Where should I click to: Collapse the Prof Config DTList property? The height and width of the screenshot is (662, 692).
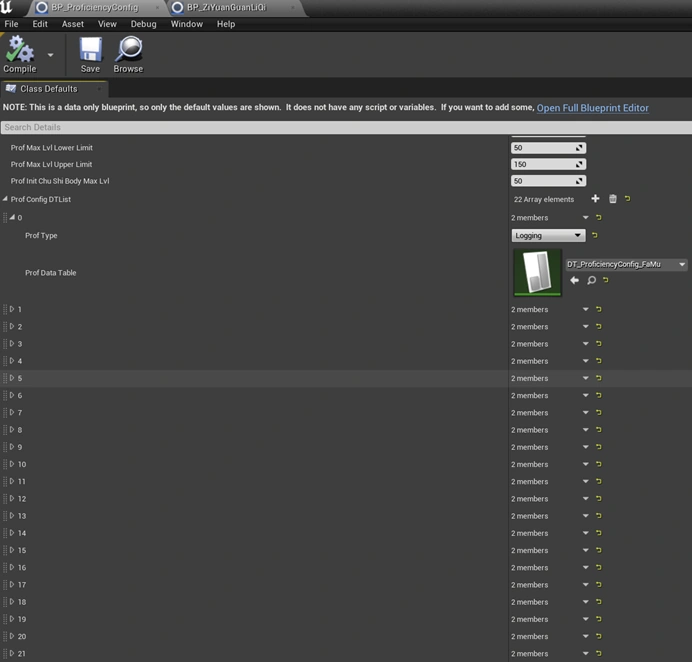5,199
